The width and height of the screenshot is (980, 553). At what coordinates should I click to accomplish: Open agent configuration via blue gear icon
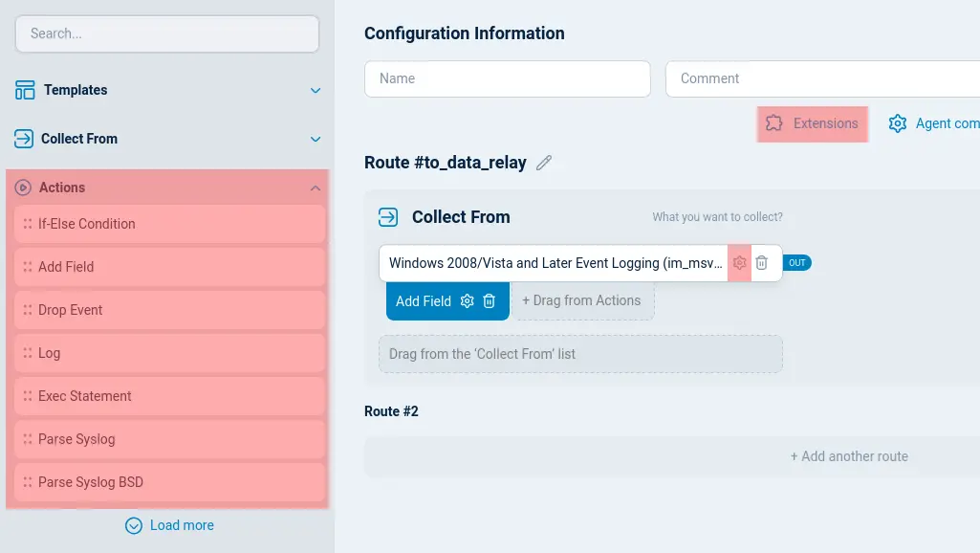click(x=897, y=123)
